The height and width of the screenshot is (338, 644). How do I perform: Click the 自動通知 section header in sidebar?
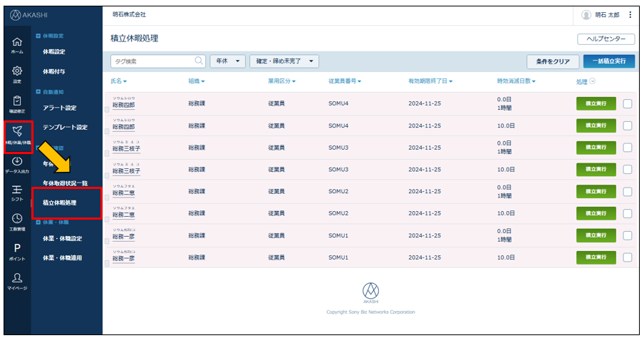(x=53, y=92)
